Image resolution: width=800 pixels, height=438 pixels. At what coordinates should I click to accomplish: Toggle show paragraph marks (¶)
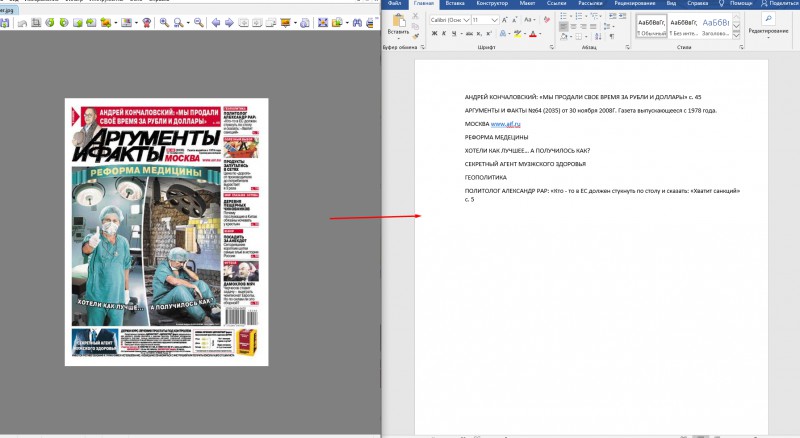click(x=612, y=36)
